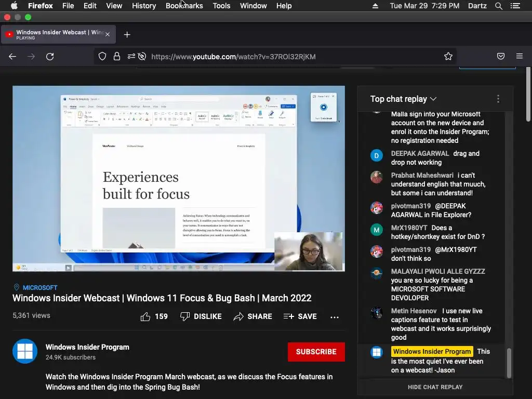
Task: Click DEEPAK AGARWAL username in chat
Action: [x=420, y=153]
